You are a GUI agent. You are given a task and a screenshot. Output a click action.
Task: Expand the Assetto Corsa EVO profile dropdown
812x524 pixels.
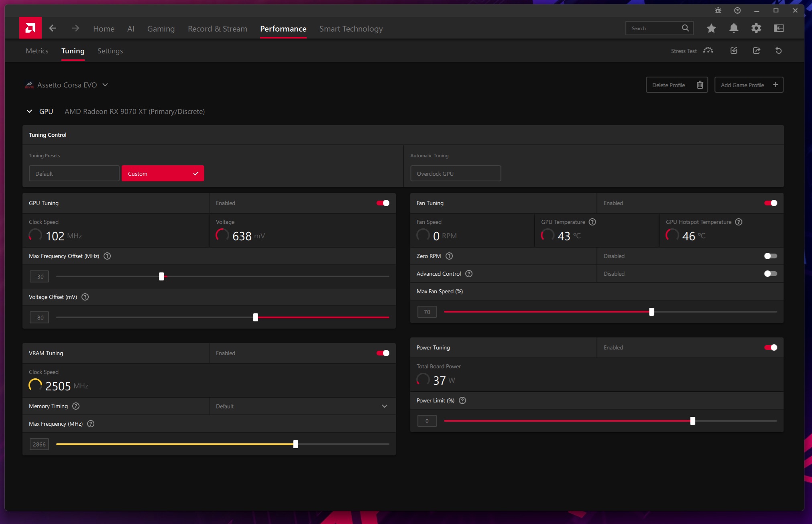[105, 85]
